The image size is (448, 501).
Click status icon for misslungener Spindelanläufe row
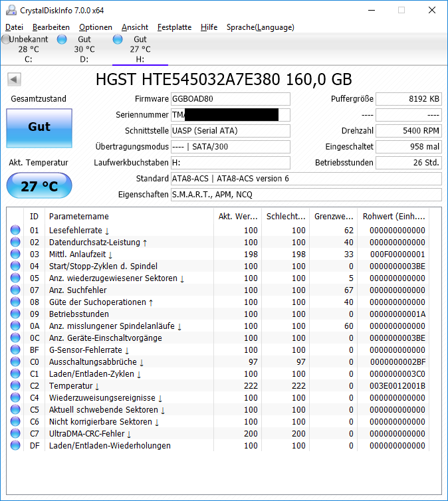(15, 326)
